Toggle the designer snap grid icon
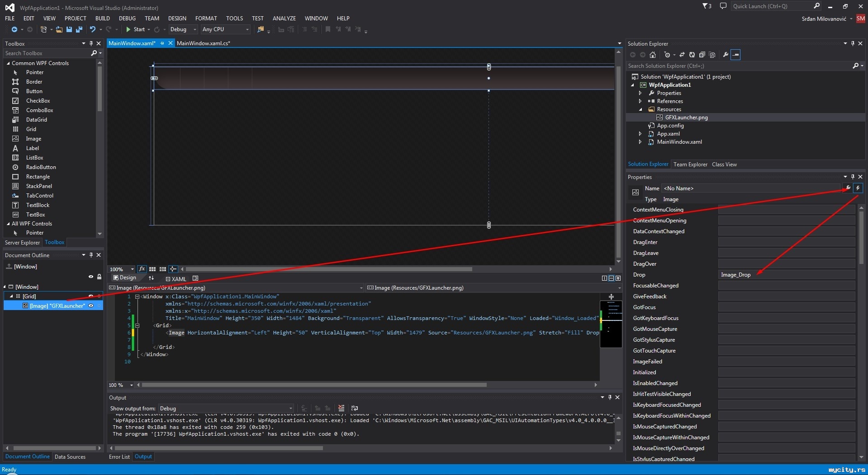 [x=152, y=269]
